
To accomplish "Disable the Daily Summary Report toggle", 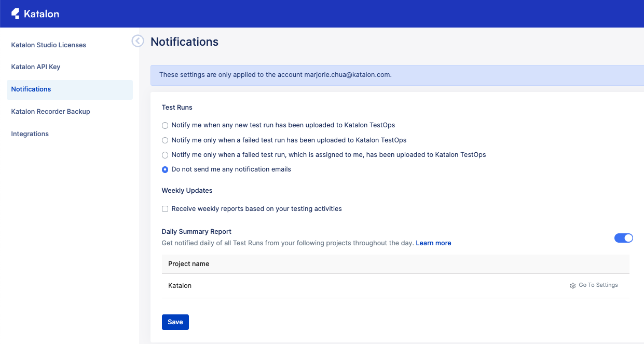I will tap(624, 237).
